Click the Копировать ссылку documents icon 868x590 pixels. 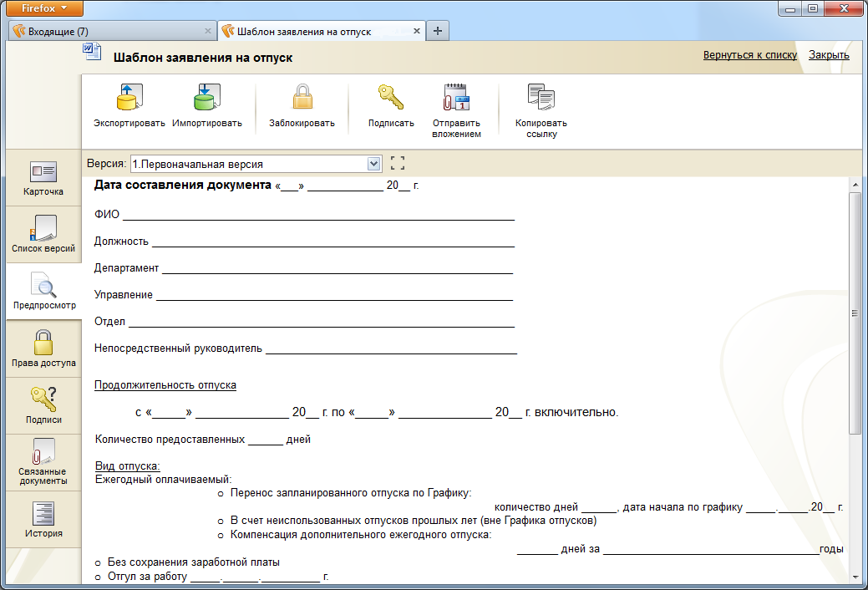pos(541,97)
